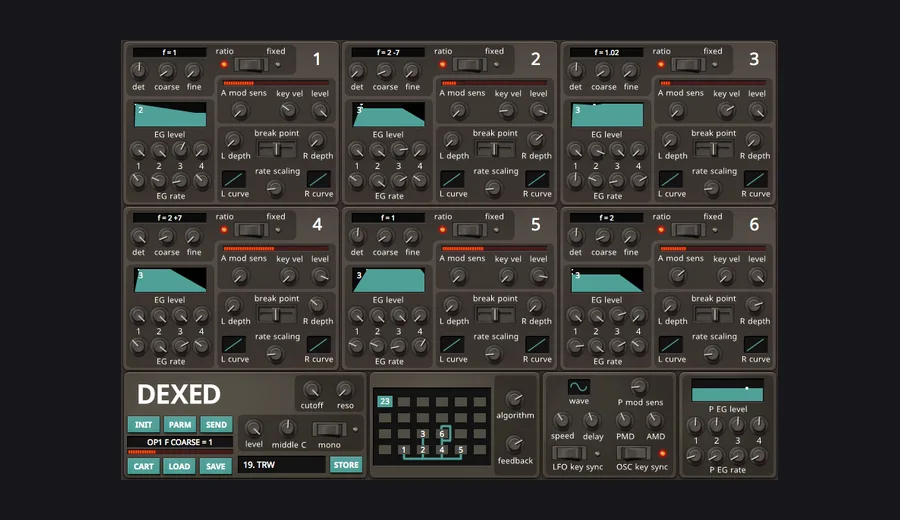Click operator 1 fine knob

tap(193, 71)
